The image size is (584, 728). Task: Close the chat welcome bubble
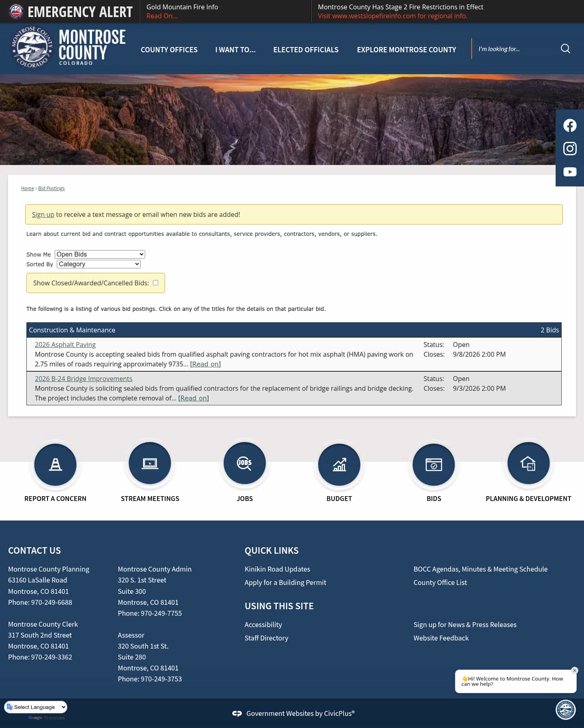[x=574, y=670]
